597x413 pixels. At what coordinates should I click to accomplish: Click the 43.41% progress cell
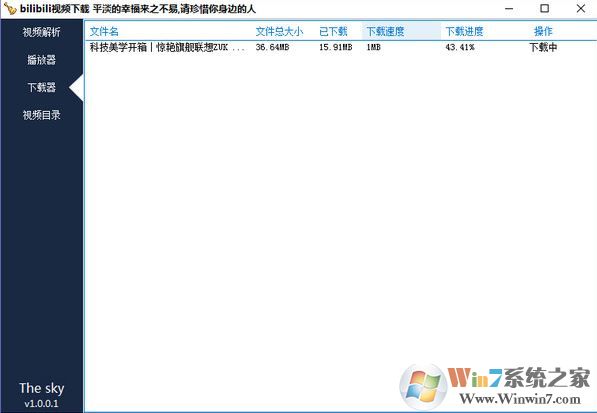tap(460, 48)
